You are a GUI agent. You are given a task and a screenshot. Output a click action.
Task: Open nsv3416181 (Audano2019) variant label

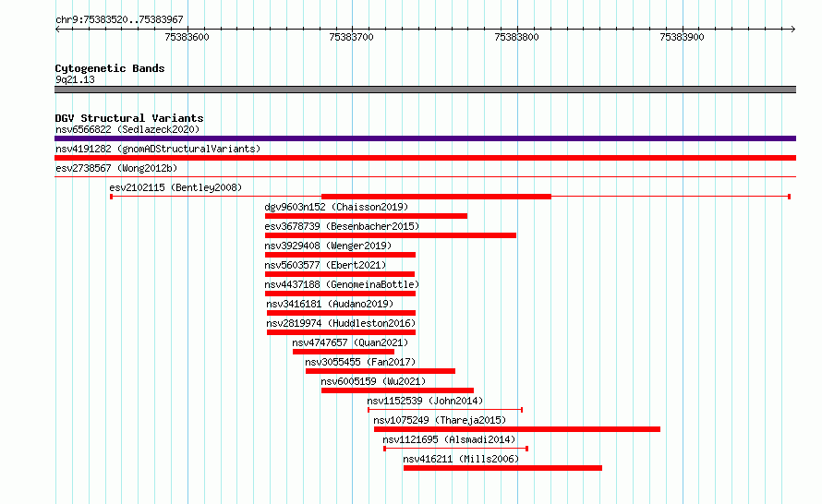coord(330,304)
